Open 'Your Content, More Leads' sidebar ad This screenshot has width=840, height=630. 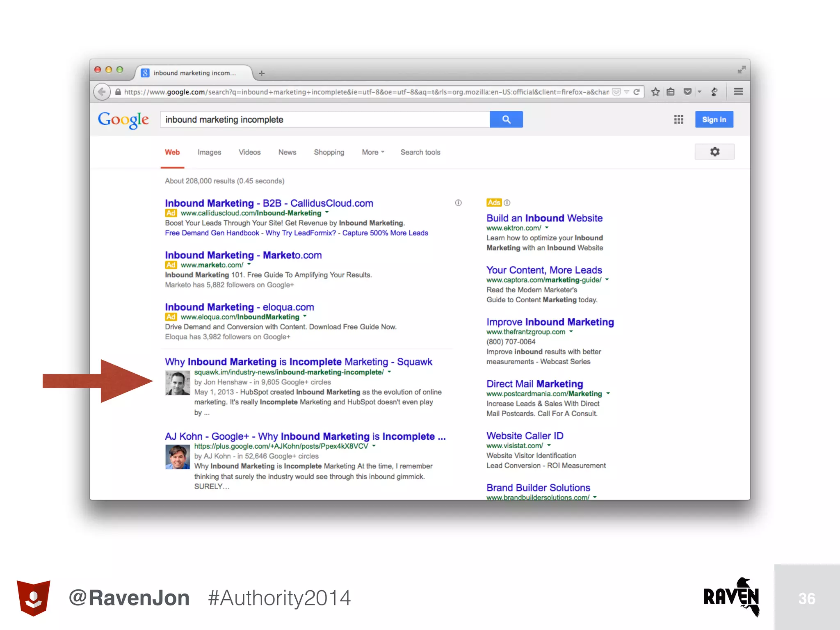[544, 270]
